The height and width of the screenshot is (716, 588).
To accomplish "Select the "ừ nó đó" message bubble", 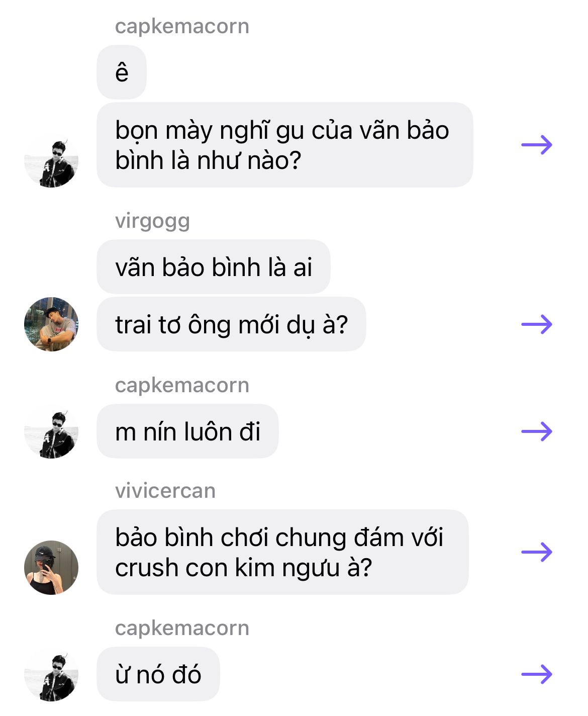I will [158, 674].
